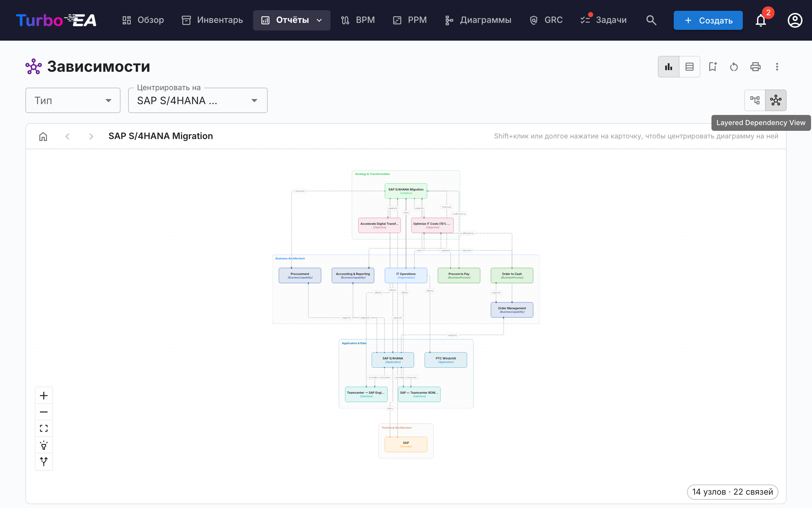Save report as bookmark icon
Image resolution: width=812 pixels, height=508 pixels.
pos(712,67)
